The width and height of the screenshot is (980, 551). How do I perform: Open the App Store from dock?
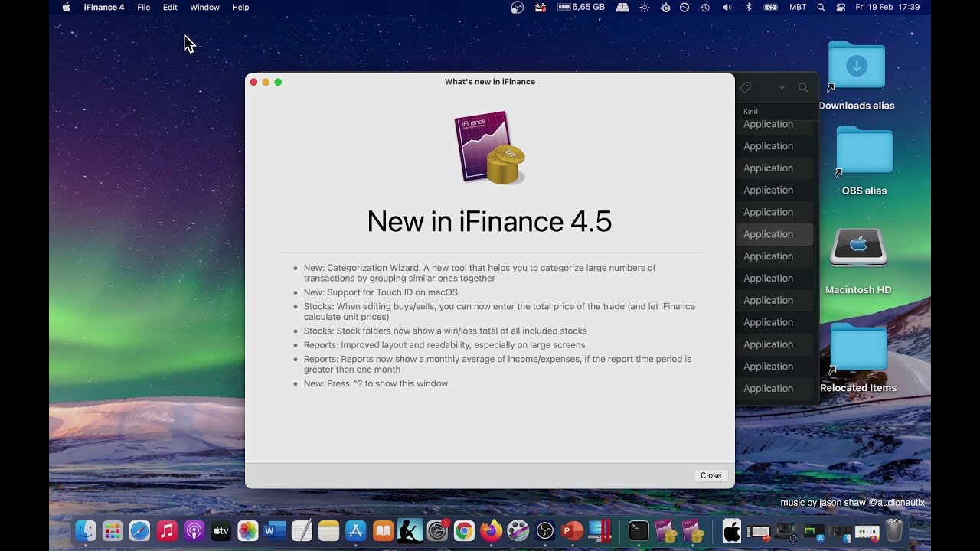click(356, 530)
